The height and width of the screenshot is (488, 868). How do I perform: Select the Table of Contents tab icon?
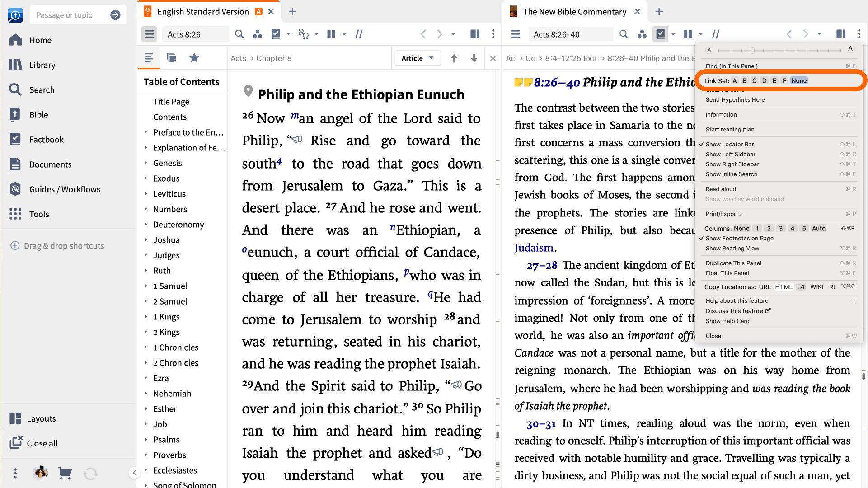(149, 57)
